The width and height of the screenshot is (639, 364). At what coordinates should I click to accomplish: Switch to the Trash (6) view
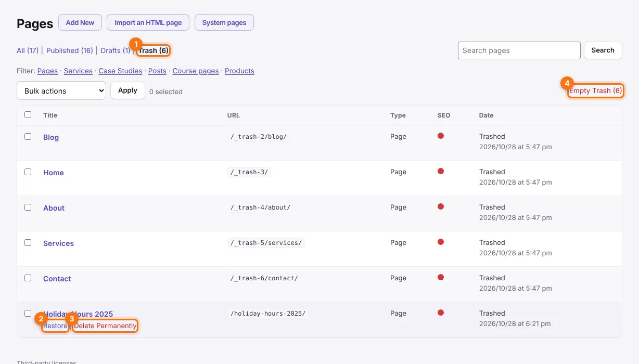pos(154,50)
